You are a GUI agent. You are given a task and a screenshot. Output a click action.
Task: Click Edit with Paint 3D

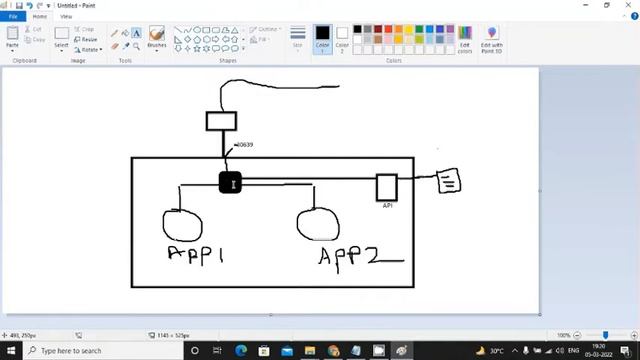[x=491, y=39]
